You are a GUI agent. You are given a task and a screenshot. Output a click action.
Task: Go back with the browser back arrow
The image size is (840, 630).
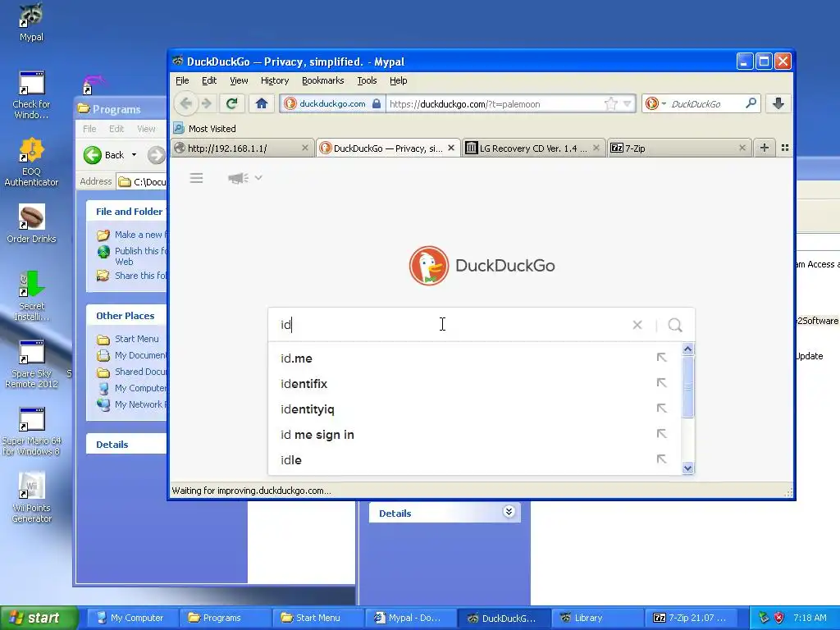point(186,103)
